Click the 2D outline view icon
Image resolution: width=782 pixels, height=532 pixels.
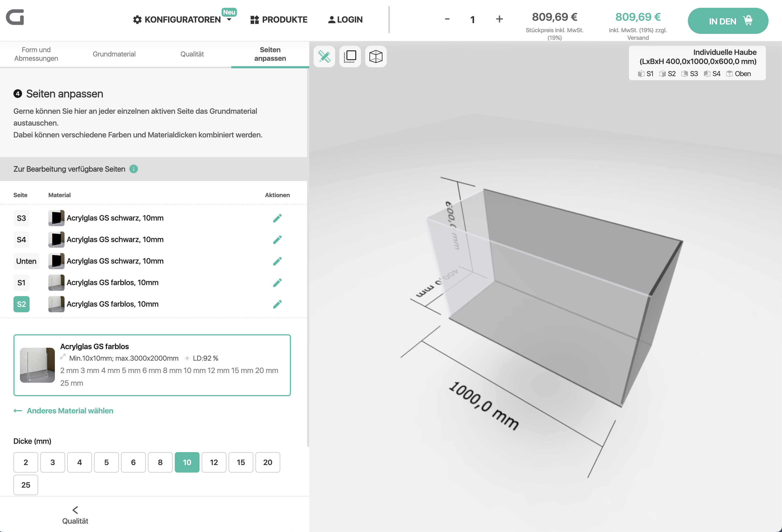pos(350,56)
